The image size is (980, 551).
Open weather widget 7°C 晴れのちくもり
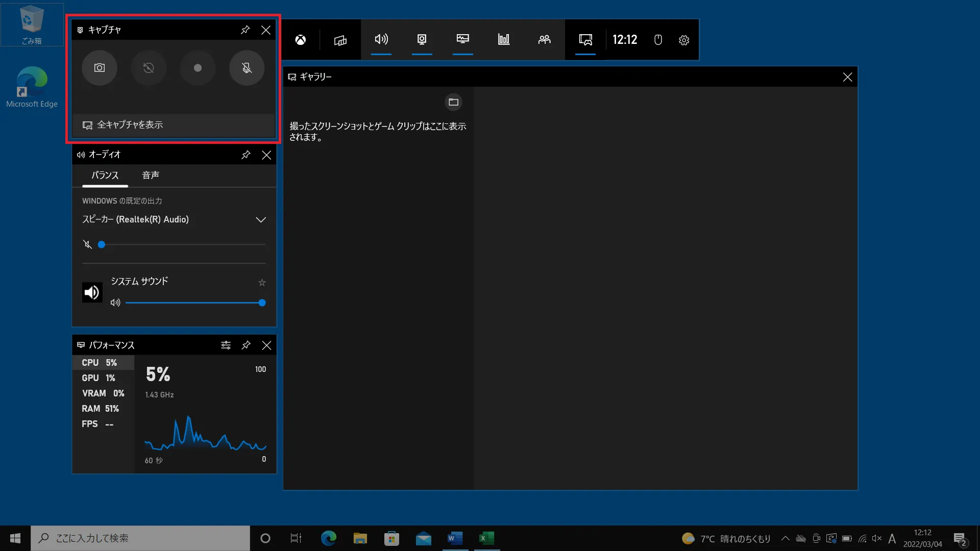[x=726, y=539]
